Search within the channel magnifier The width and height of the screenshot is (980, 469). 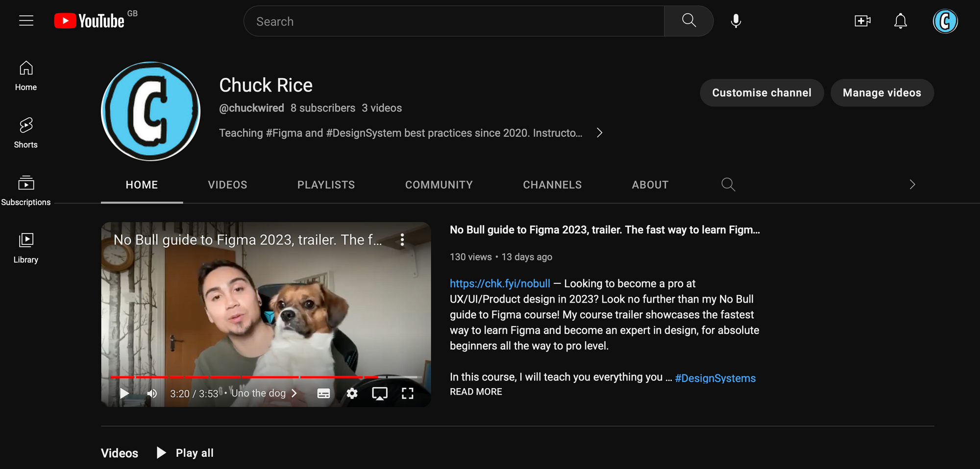[x=728, y=185]
